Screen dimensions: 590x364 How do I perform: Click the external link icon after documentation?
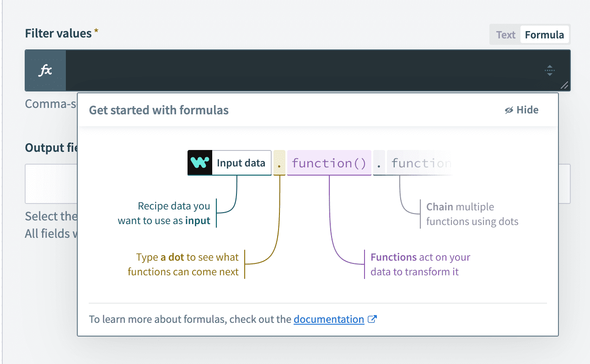pos(372,319)
